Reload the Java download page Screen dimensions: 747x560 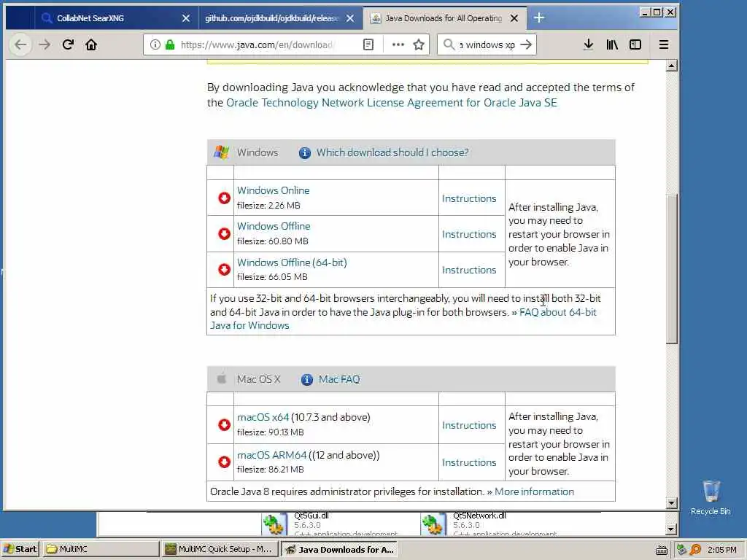coord(68,44)
